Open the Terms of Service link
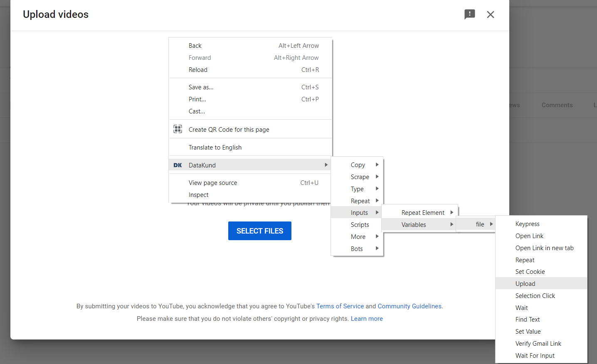The height and width of the screenshot is (364, 597). click(x=340, y=306)
